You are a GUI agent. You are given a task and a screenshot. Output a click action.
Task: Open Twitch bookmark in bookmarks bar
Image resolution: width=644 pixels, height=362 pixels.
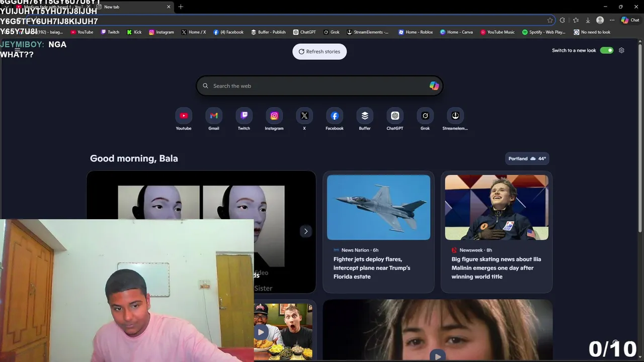click(110, 32)
